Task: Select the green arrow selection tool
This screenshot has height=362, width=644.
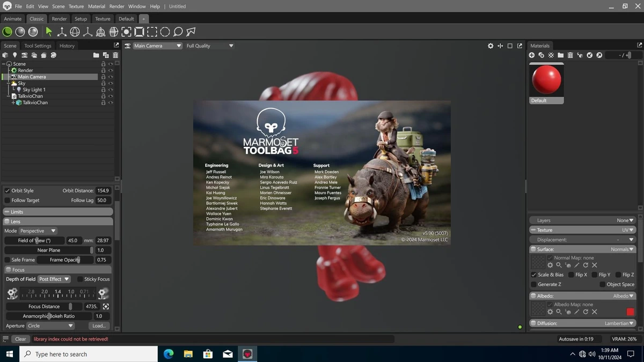Action: click(49, 32)
